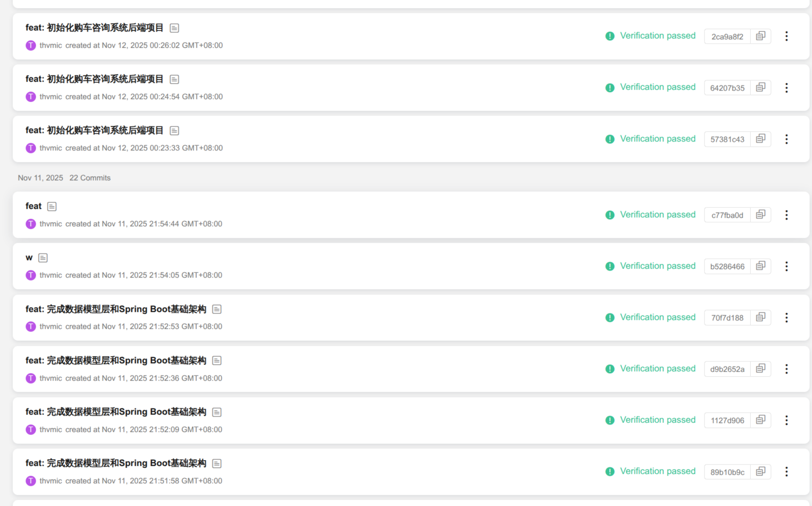The image size is (812, 506).
Task: Click thvmic avatar on 'feat' commit
Action: pos(31,224)
